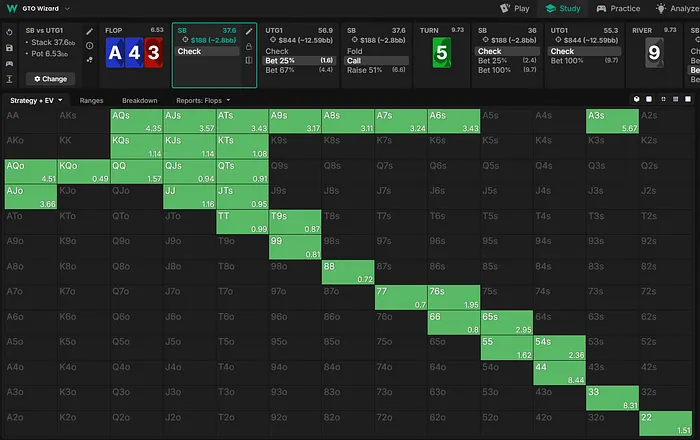700x440 pixels.
Task: Select the KQo cell with 0.49
Action: (x=83, y=171)
